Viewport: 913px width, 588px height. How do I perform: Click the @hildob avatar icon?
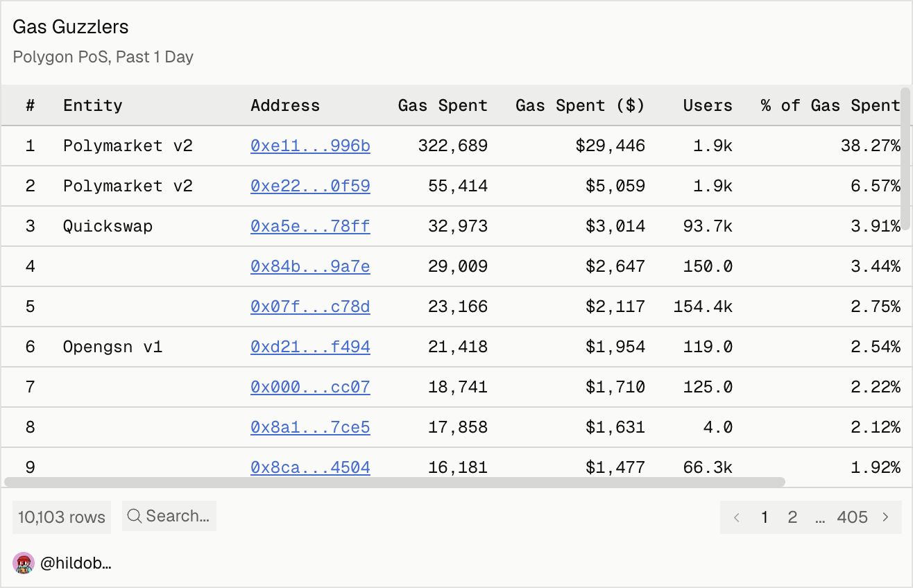tap(24, 563)
